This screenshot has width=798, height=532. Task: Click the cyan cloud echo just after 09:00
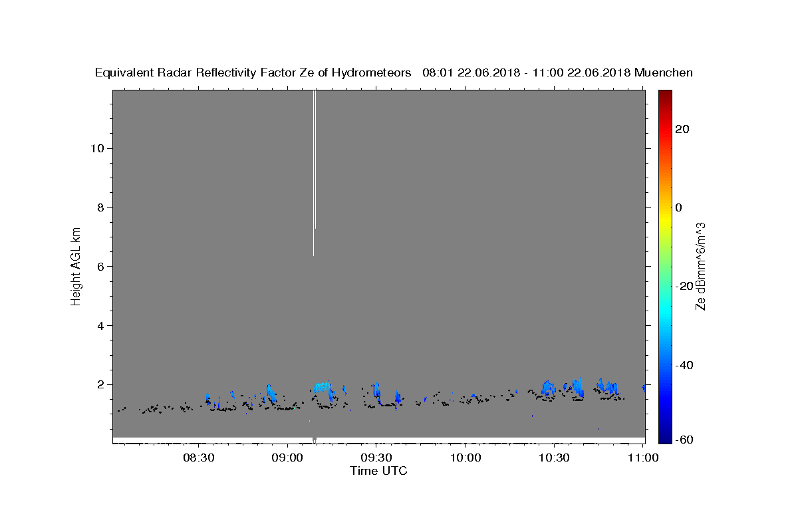(323, 387)
